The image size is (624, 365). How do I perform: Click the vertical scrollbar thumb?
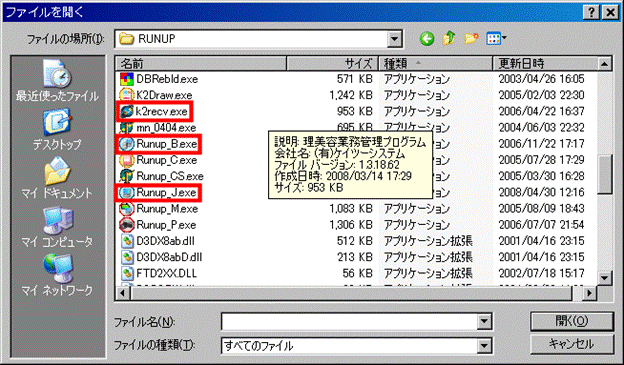coord(604,174)
